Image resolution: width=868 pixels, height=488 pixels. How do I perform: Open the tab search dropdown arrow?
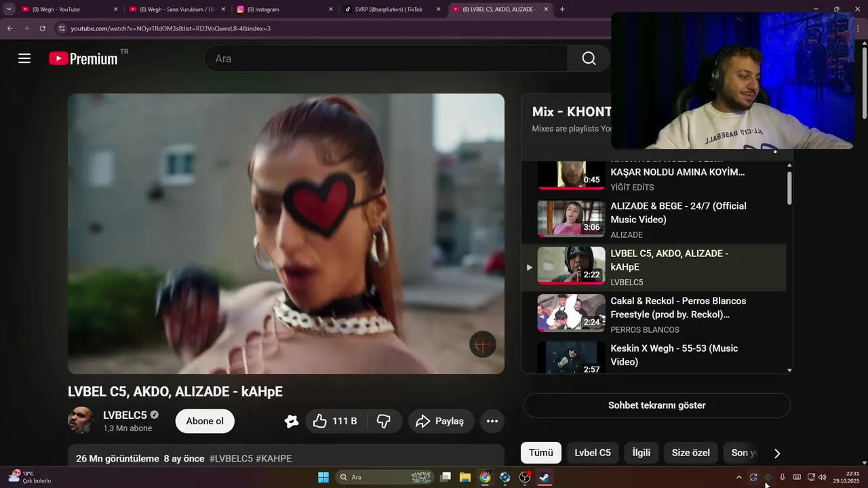pos(9,9)
